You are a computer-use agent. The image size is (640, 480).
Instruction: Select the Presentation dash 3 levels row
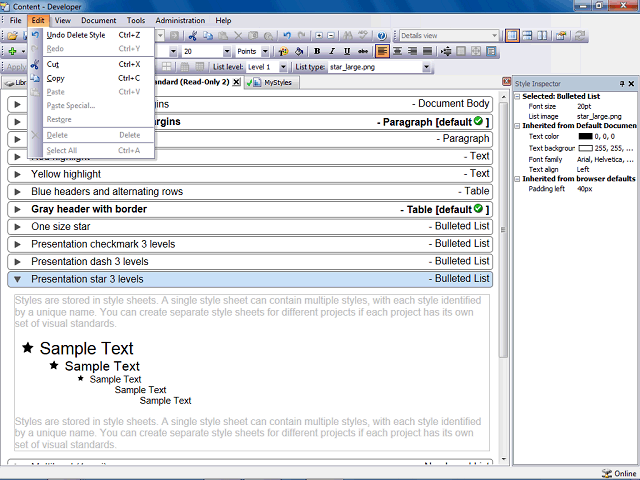tap(250, 262)
